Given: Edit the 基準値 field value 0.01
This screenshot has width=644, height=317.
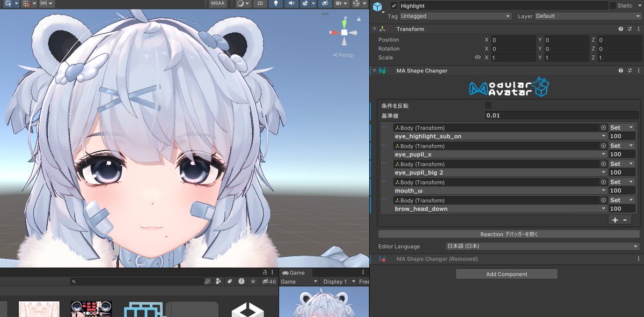Looking at the screenshot, I should pos(558,115).
